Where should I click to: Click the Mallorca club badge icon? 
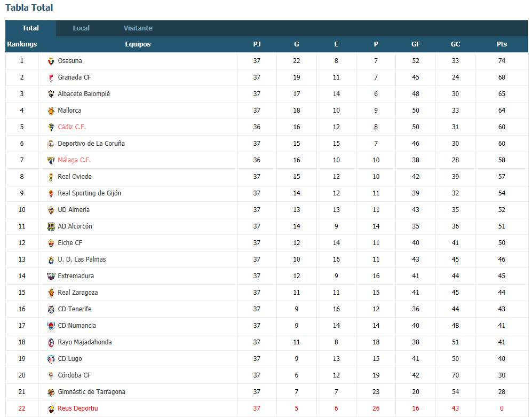point(51,111)
